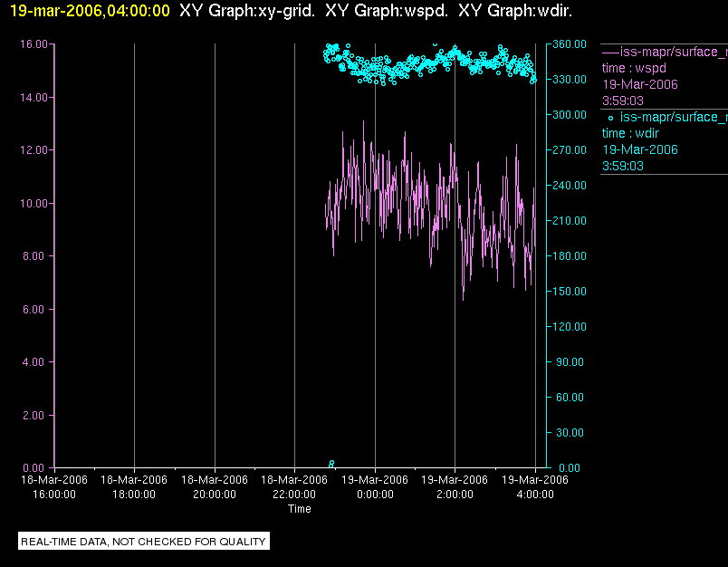
Task: Click the 150.00 right axis value
Action: tap(570, 291)
